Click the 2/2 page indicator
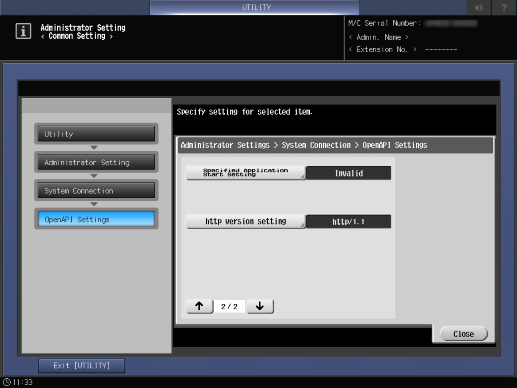Screen dimensions: 517x388 click(x=229, y=306)
